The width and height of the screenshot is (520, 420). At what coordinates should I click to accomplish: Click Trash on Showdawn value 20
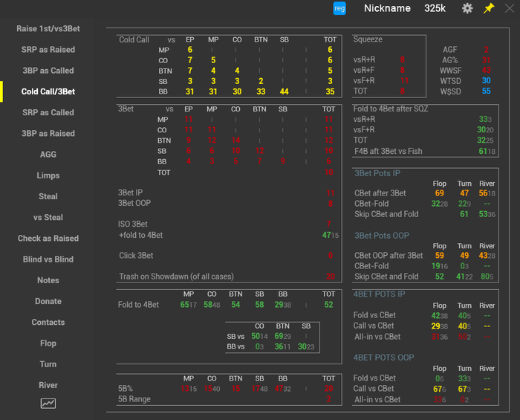pyautogui.click(x=331, y=277)
